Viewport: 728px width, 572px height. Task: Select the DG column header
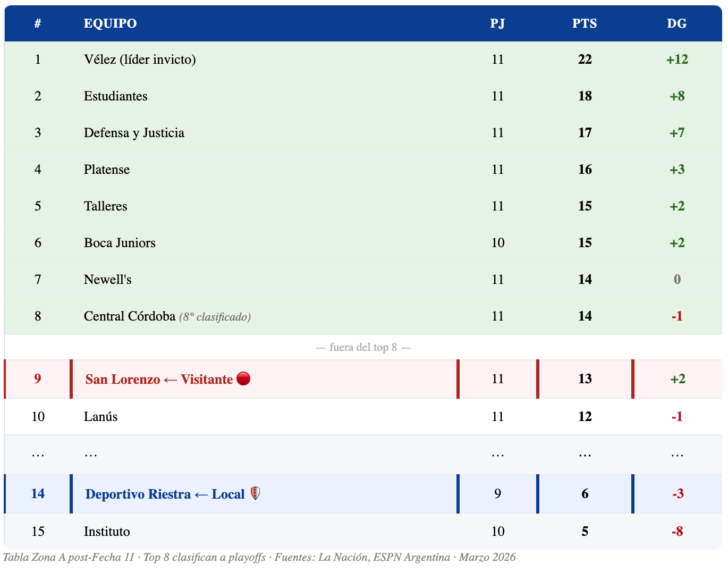(x=676, y=23)
